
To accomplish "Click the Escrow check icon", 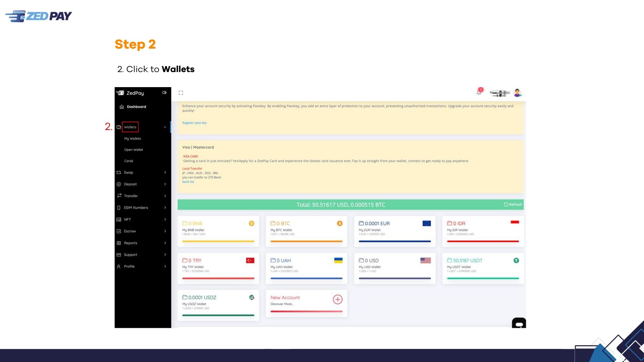I will pos(119,231).
